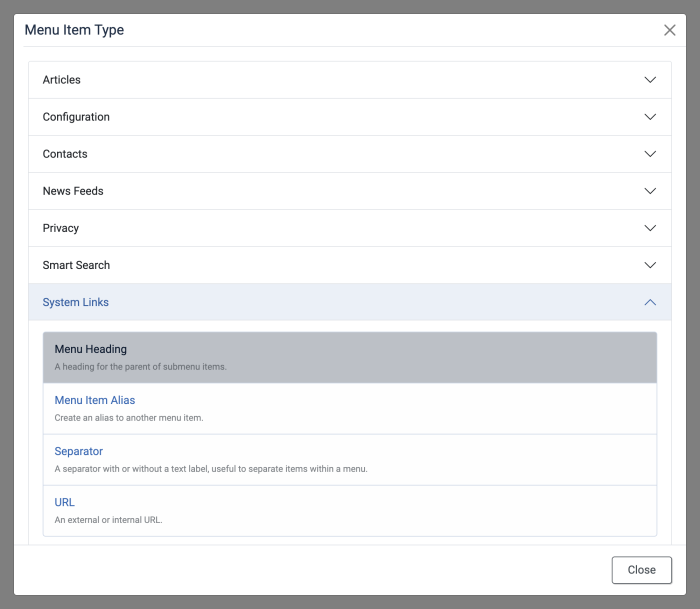The height and width of the screenshot is (609, 700).
Task: Click the arrow icon beside News Feeds
Action: [x=650, y=191]
